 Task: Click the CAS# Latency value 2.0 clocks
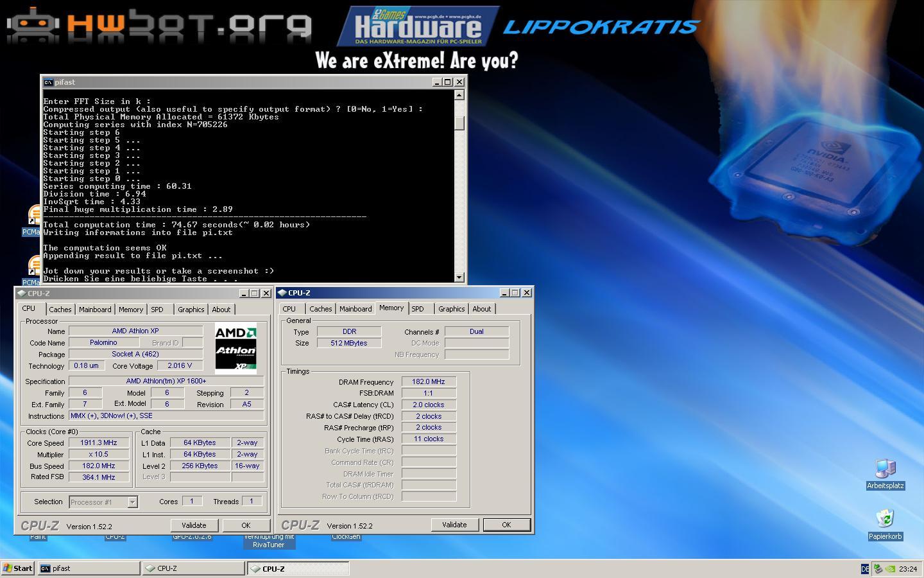coord(429,405)
